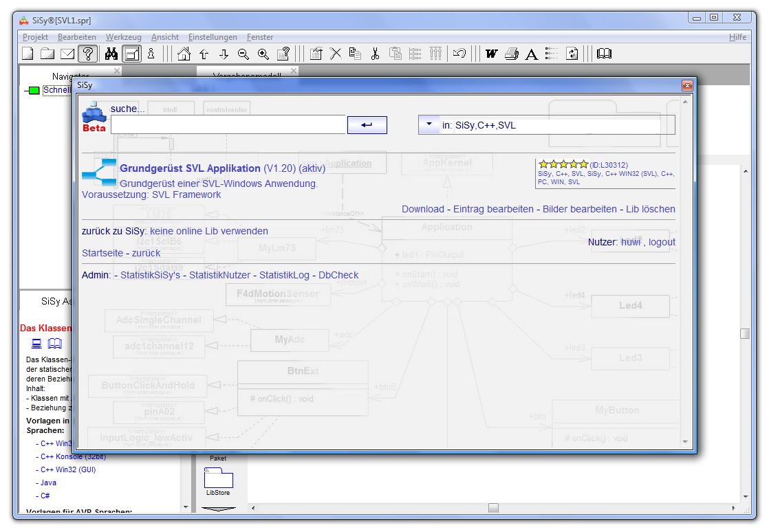Click the scissors cut icon
Image resolution: width=769 pixels, height=532 pixels.
click(375, 54)
